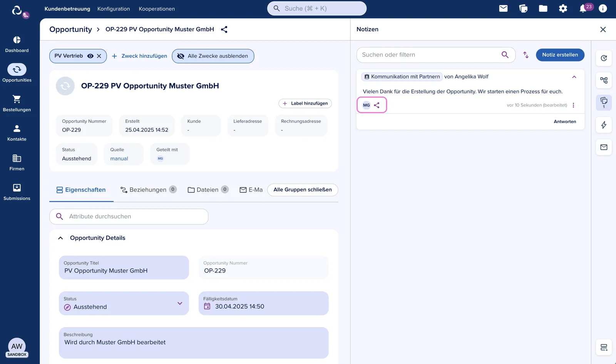The width and height of the screenshot is (616, 364).
Task: Open notes icon in right rail
Action: coord(604,102)
